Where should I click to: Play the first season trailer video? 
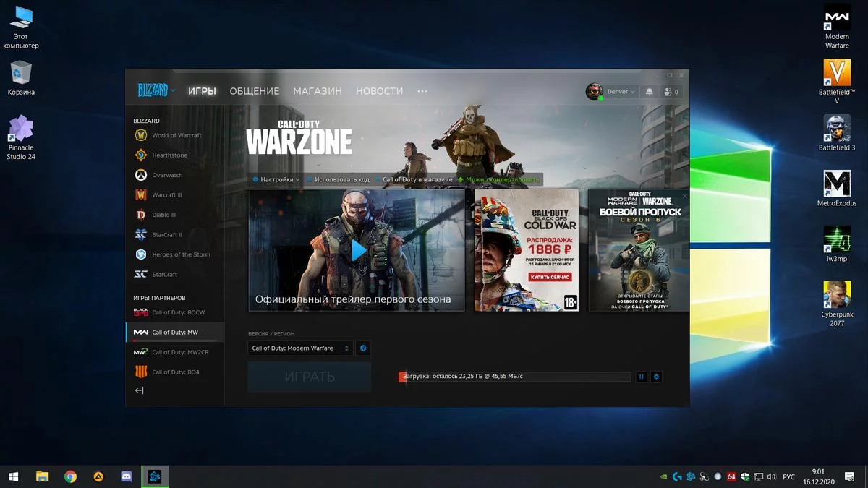pos(358,250)
